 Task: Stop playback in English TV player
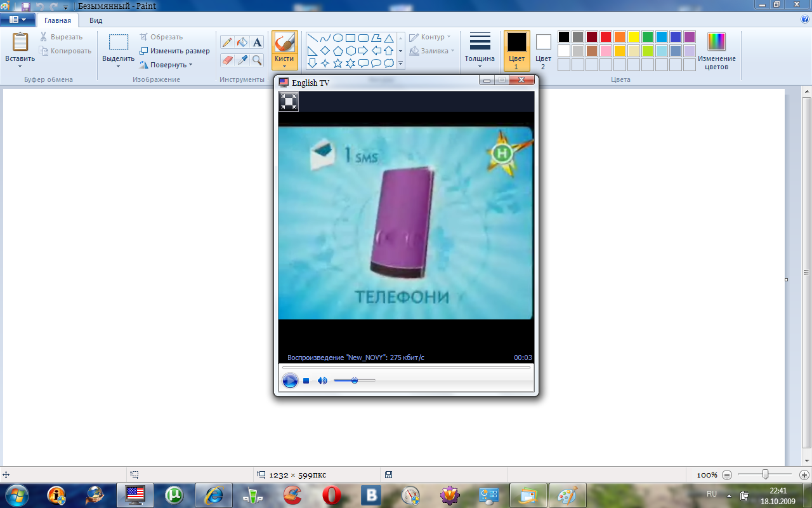point(306,380)
